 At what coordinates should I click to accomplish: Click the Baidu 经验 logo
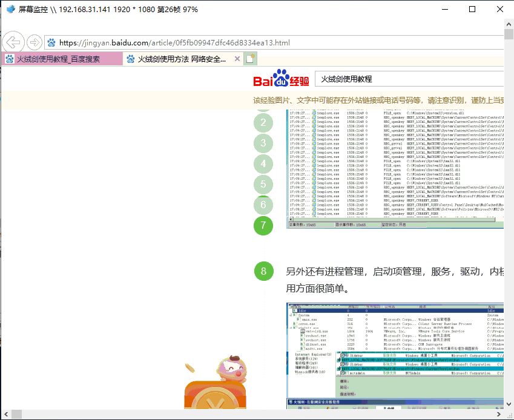coord(281,78)
